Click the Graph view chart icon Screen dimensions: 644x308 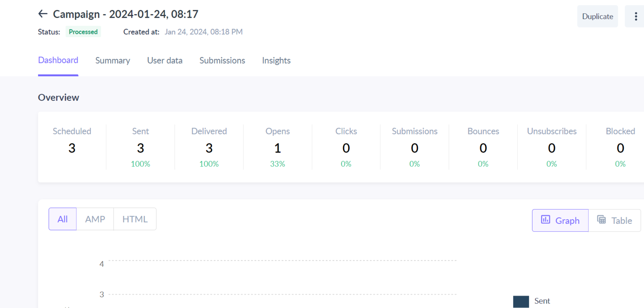(x=545, y=220)
